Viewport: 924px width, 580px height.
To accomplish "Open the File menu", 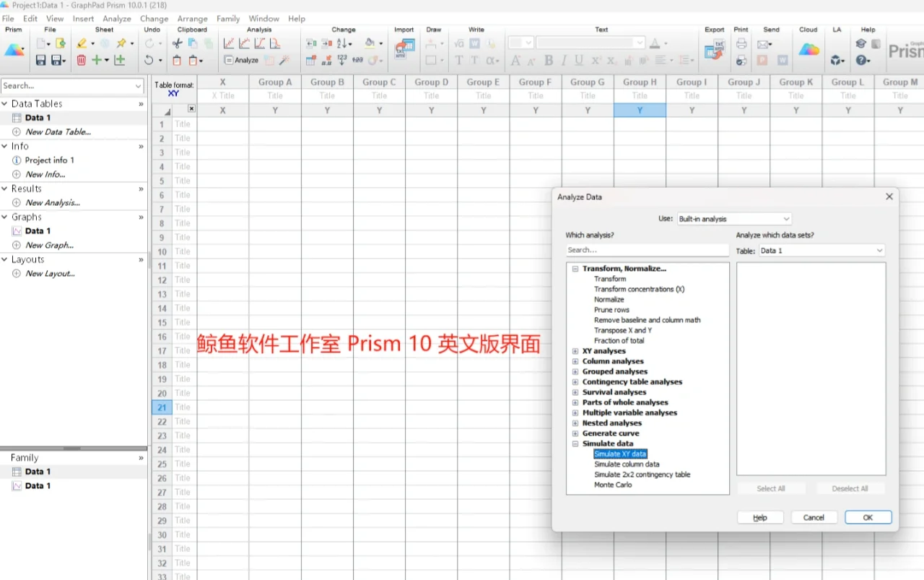I will [8, 19].
